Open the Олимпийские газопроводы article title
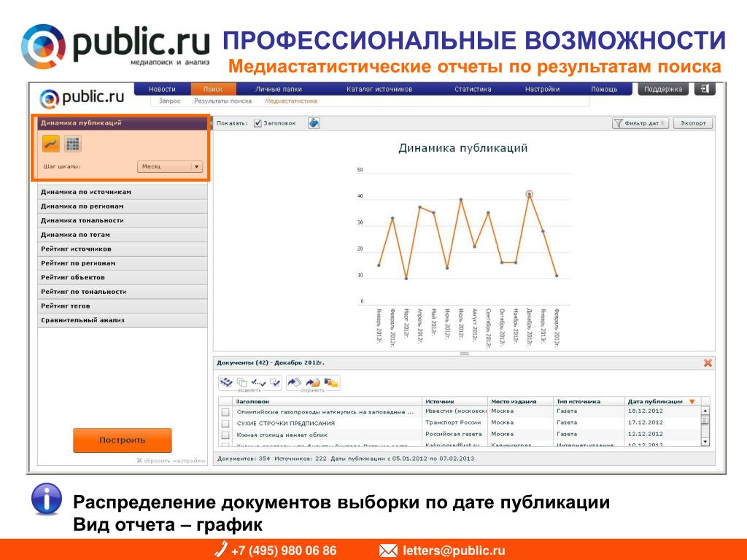The width and height of the screenshot is (747, 560). click(x=325, y=413)
